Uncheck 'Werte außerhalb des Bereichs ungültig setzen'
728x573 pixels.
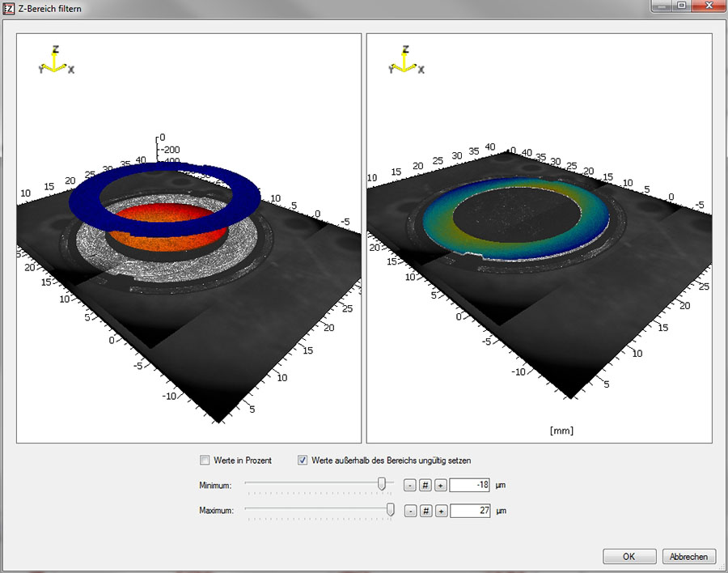click(303, 461)
